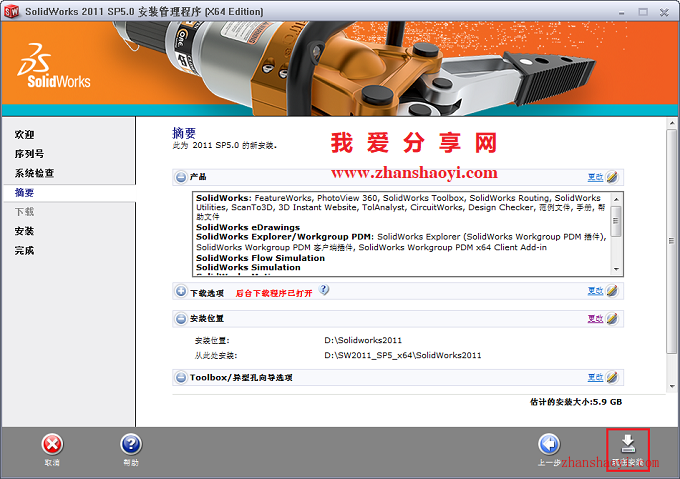Screen dimensions: 680x479
Task: Click 更改 link for Toolbox options
Action: [595, 377]
